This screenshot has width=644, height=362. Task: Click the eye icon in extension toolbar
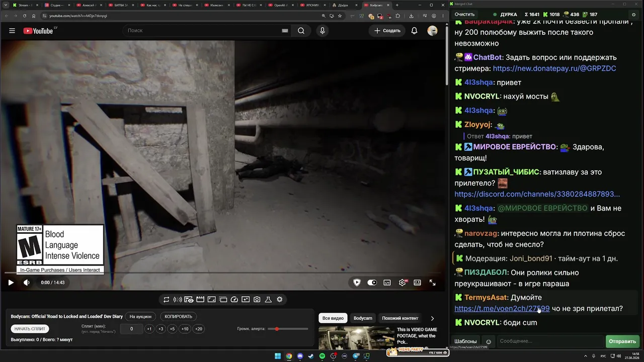point(189,300)
